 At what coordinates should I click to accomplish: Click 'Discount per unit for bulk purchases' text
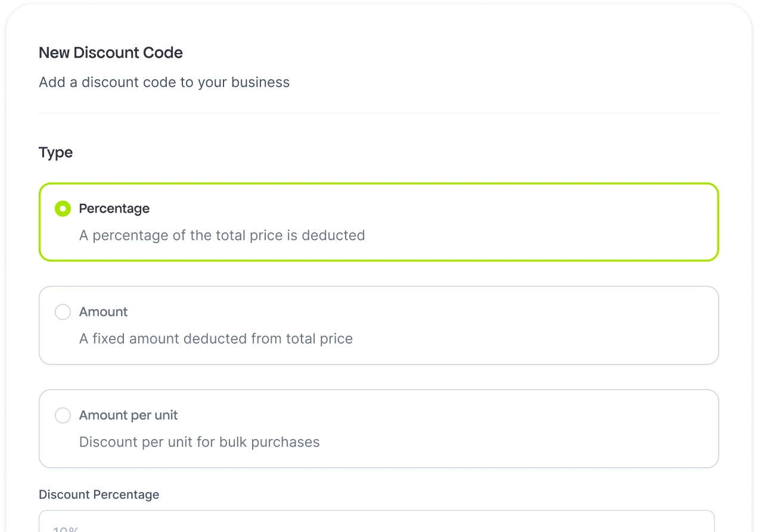tap(199, 442)
